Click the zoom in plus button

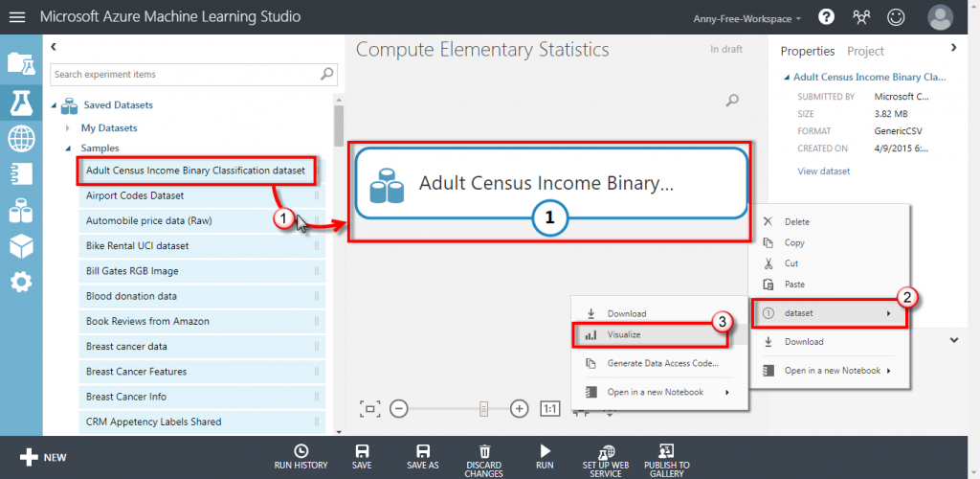click(520, 409)
